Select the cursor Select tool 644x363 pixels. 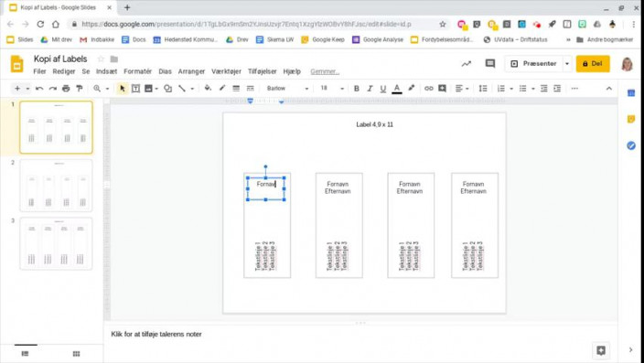[122, 89]
